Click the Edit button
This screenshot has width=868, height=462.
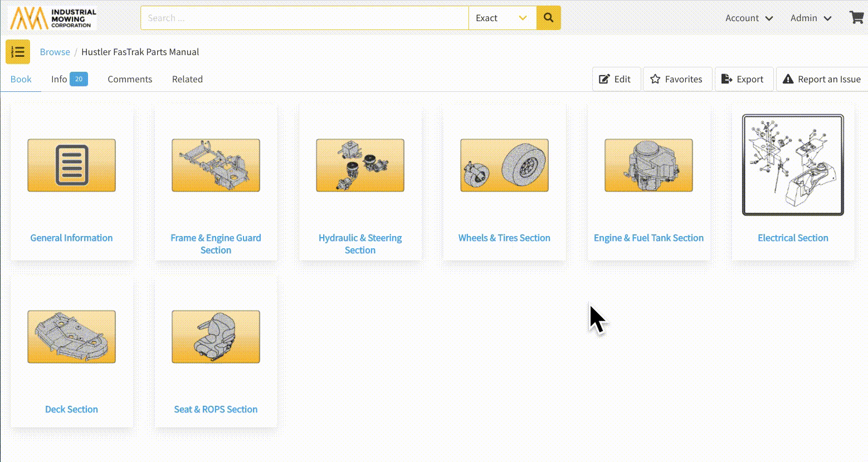click(615, 79)
